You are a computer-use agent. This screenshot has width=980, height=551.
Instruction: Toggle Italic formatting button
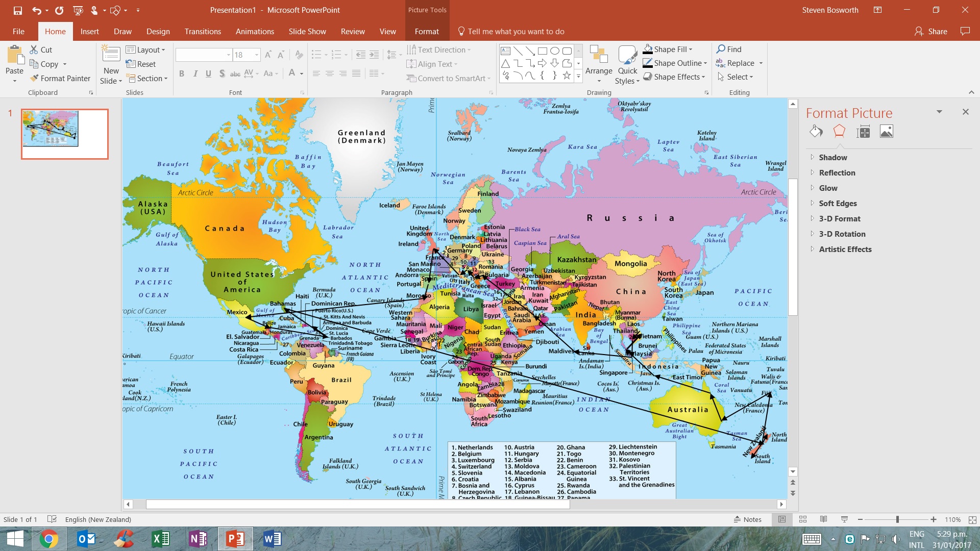pos(195,73)
